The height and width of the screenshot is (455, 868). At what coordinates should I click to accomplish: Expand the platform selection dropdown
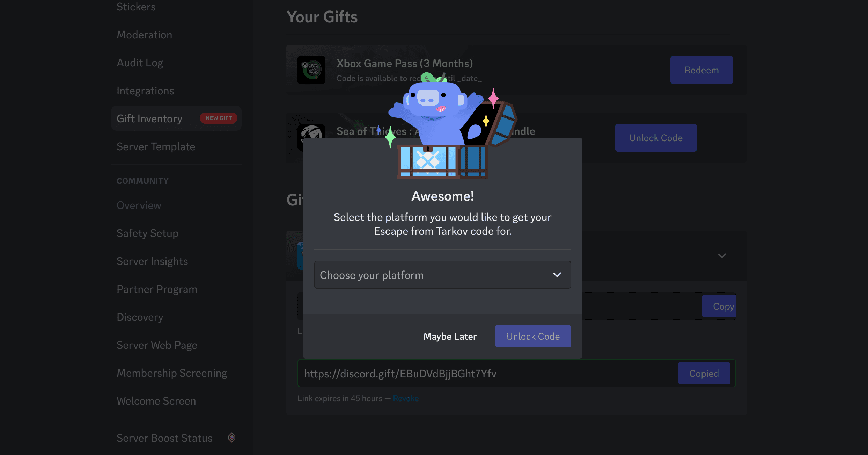pos(442,275)
